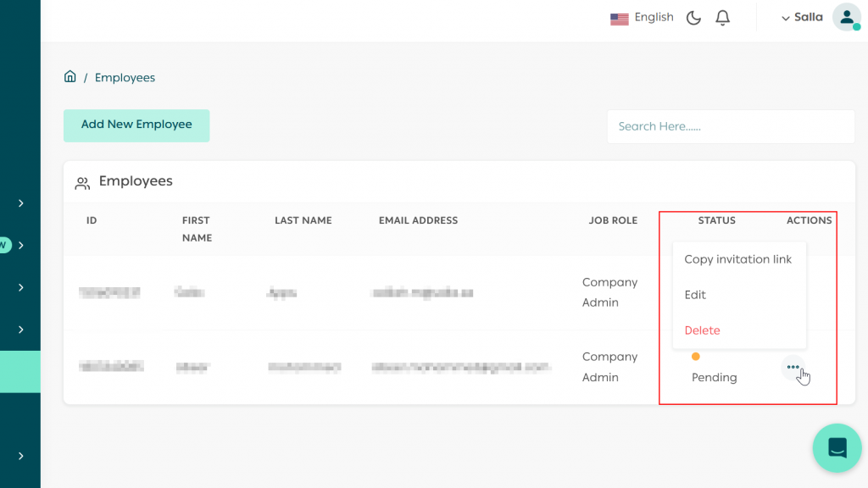
Task: Focus the Search Here input field
Action: point(730,126)
